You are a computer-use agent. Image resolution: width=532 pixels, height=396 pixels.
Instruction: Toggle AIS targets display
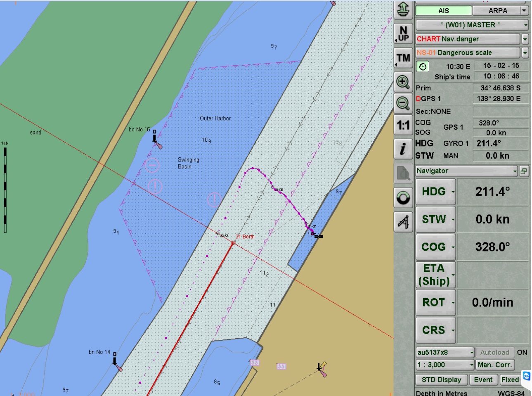(443, 11)
